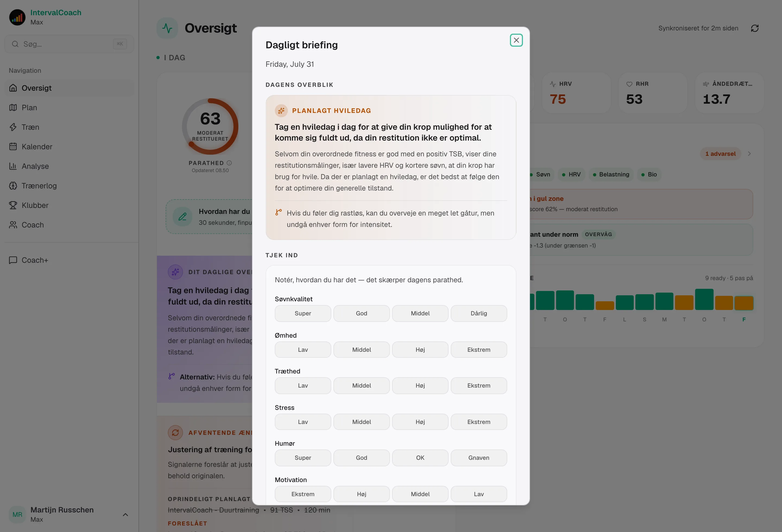
Task: Click the tallest green readiness bar
Action: 704,299
